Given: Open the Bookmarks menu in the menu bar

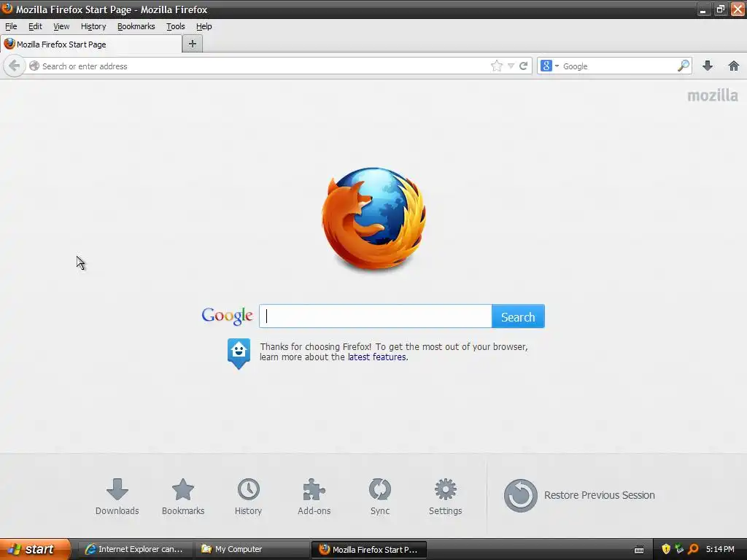Looking at the screenshot, I should click(x=136, y=26).
